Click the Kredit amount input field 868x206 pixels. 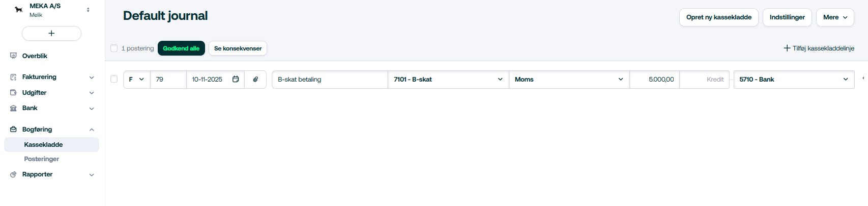pos(705,80)
